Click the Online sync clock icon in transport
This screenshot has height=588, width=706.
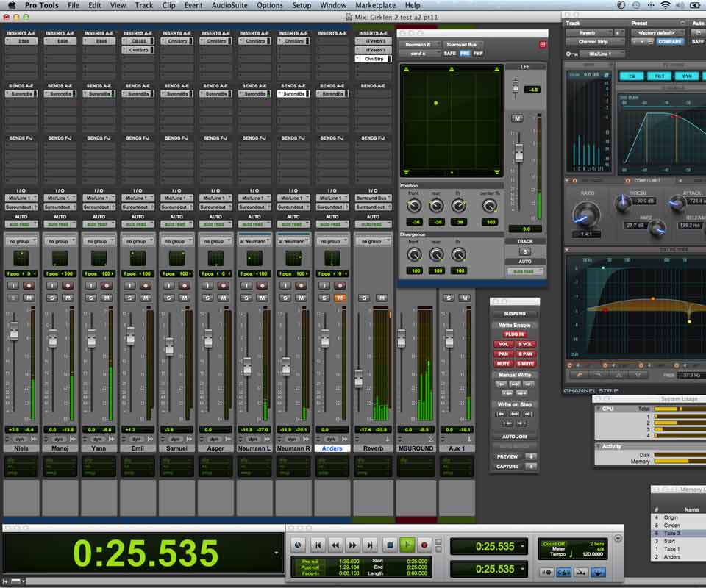[298, 545]
